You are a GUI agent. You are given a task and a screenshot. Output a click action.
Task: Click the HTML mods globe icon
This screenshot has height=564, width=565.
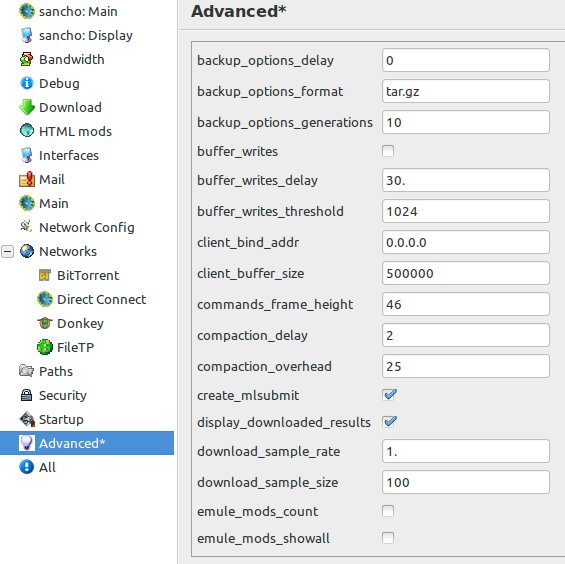27,131
